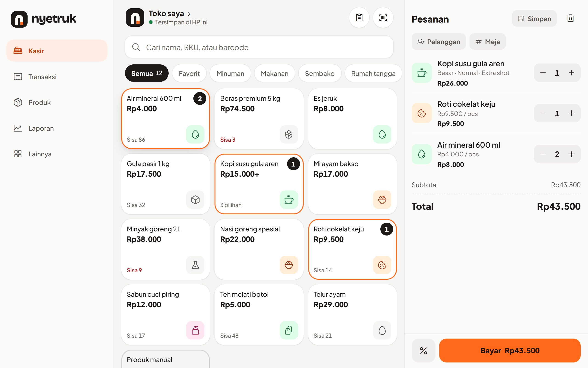Open the barcode scanner
The width and height of the screenshot is (588, 368).
coord(383,17)
